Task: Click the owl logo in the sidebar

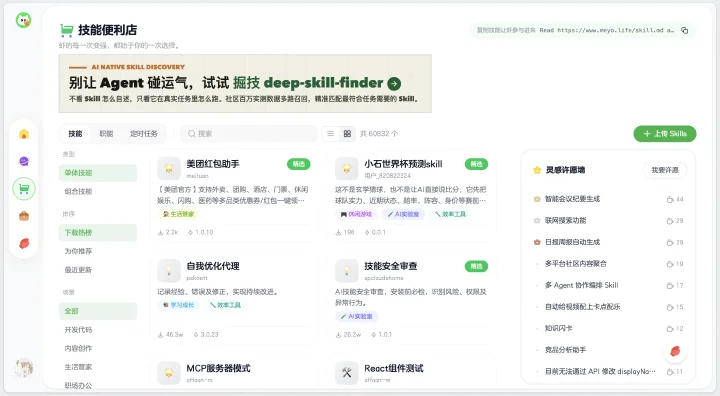Action: coord(23,20)
